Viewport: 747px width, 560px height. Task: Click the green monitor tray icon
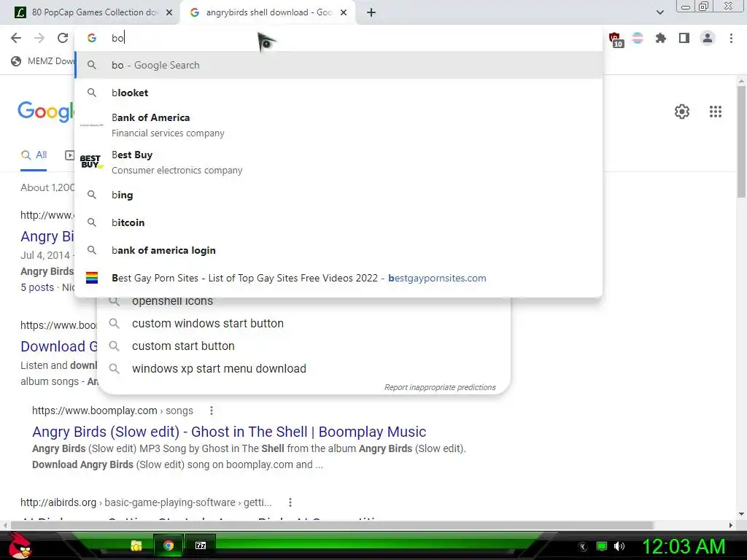tap(602, 546)
